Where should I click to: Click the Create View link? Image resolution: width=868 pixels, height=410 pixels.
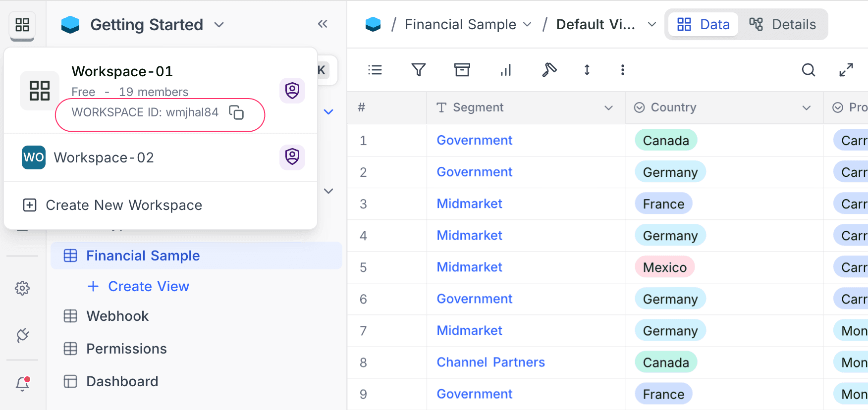tap(148, 286)
